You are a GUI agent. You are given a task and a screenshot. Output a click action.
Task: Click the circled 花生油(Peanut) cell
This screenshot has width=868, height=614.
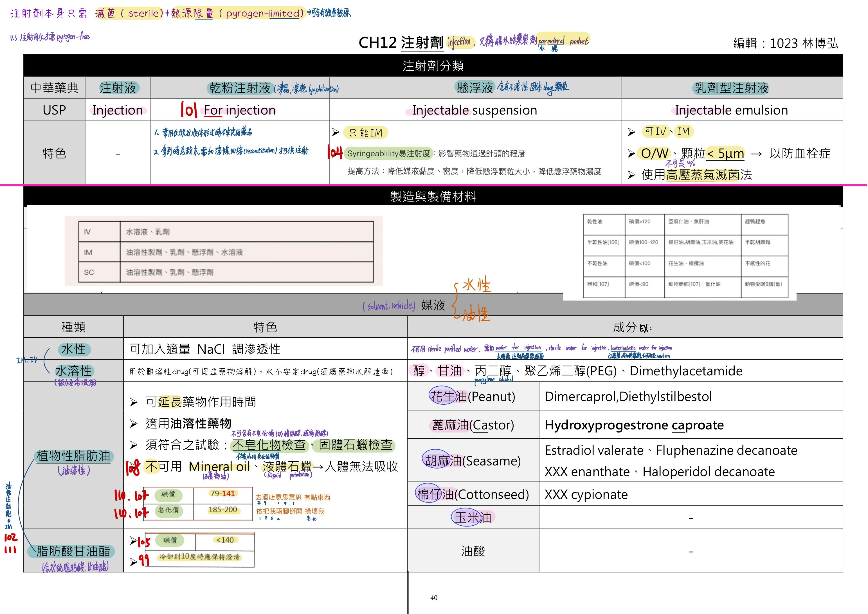click(473, 396)
